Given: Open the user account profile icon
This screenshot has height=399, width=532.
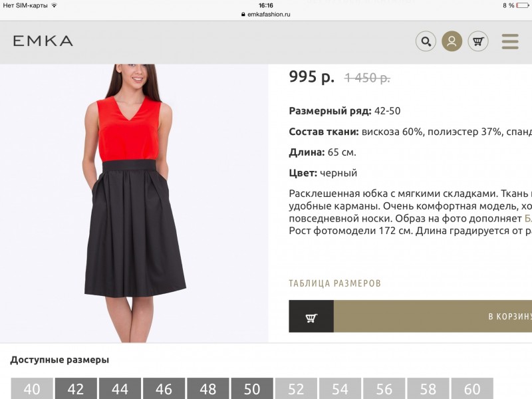Looking at the screenshot, I should (x=452, y=41).
